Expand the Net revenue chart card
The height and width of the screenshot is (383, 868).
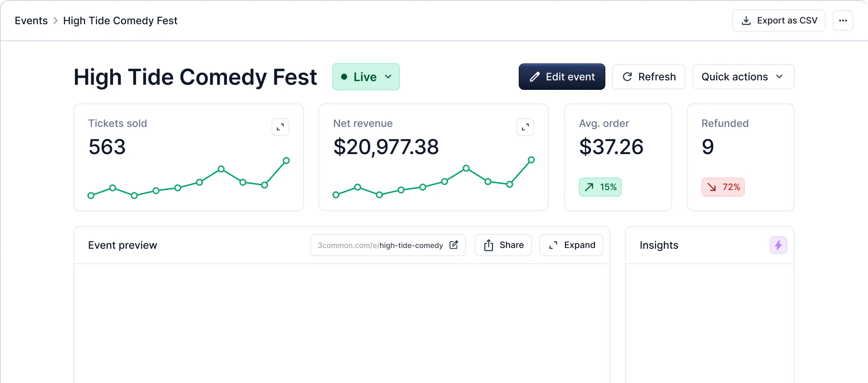[x=525, y=127]
